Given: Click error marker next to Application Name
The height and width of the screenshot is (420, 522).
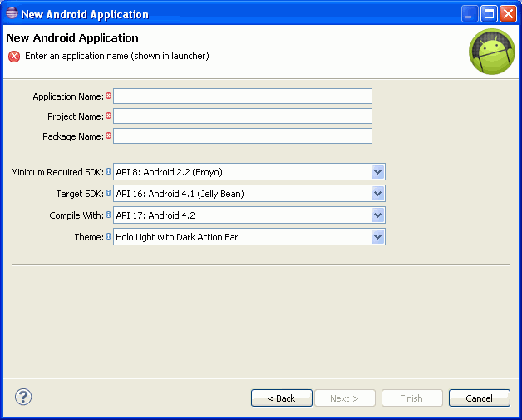Looking at the screenshot, I should pyautogui.click(x=109, y=96).
